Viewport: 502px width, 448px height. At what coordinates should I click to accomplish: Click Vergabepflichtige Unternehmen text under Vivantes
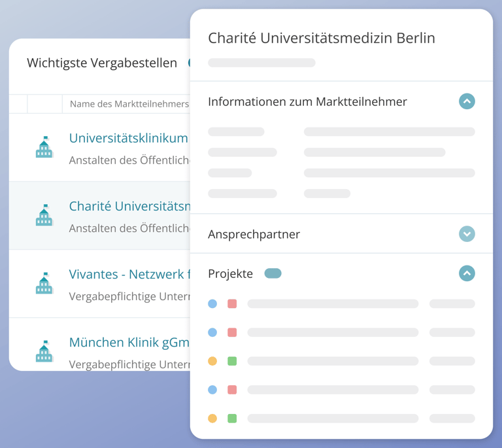coord(129,296)
